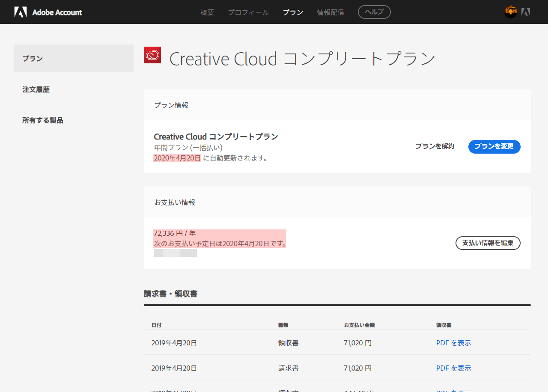Click the Adobe icon beside the avatar
The image size is (548, 392).
tap(526, 12)
